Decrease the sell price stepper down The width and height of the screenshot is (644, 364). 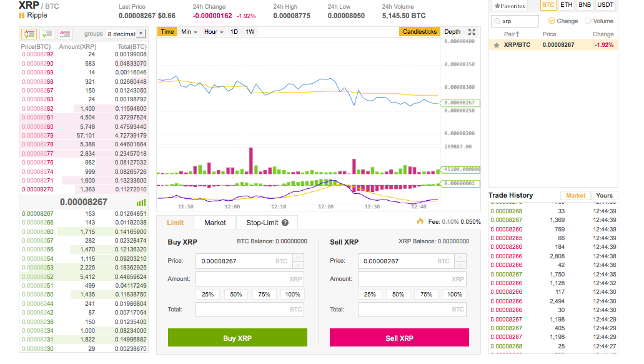(460, 265)
